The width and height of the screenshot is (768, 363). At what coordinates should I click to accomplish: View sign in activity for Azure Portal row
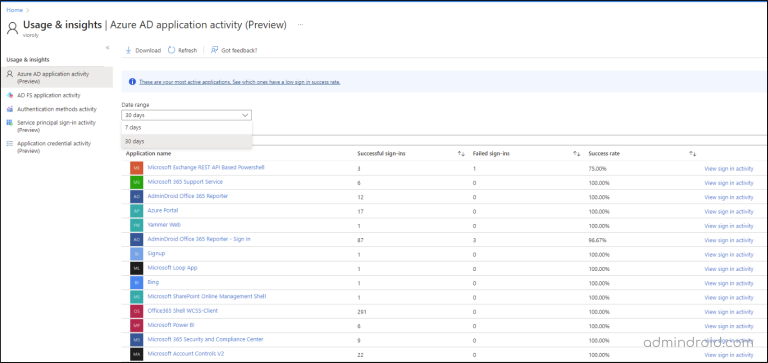[729, 212]
